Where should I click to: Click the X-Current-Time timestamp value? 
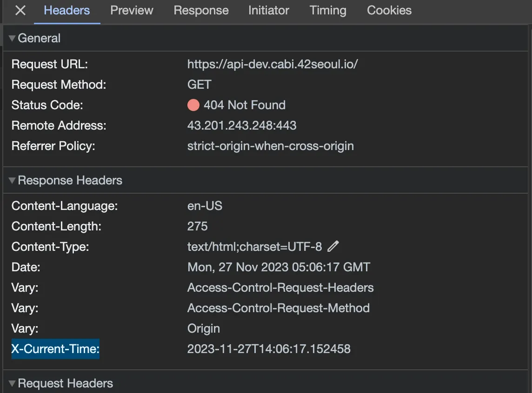(x=269, y=349)
